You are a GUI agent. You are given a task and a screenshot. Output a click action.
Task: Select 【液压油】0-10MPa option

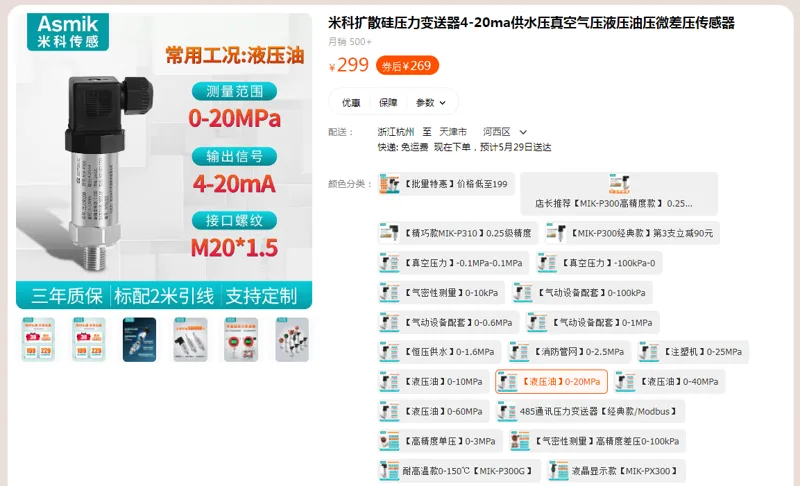[x=433, y=381]
